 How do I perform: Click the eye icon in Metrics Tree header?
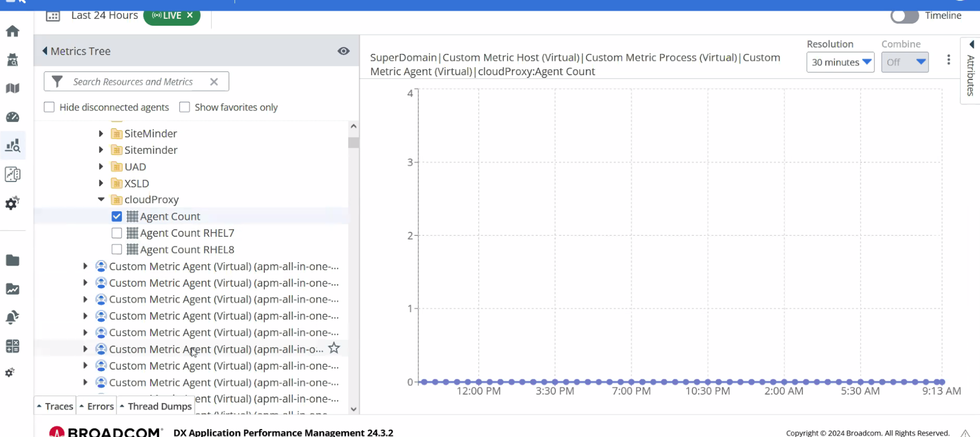point(343,51)
